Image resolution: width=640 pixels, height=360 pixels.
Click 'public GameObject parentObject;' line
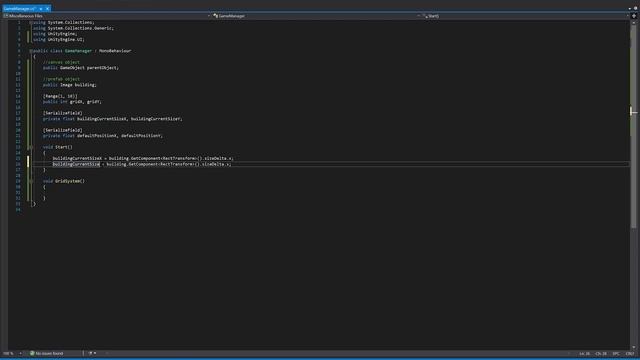click(x=81, y=68)
